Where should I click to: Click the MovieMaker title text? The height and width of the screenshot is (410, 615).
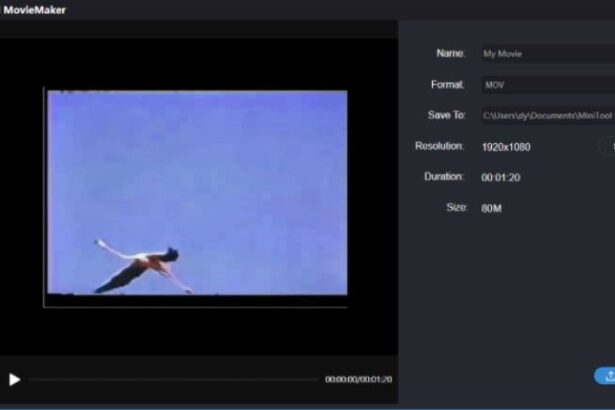[35, 10]
